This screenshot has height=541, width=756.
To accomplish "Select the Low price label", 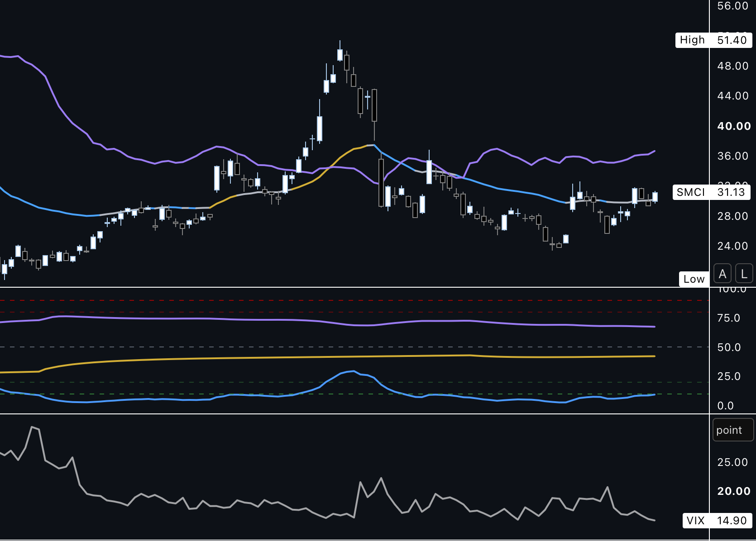I will pyautogui.click(x=694, y=279).
